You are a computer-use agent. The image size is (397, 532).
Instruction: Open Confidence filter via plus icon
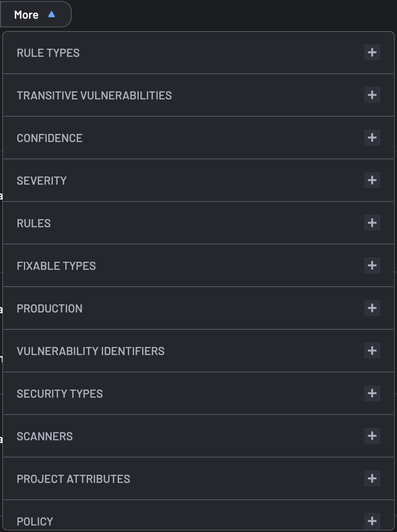(372, 138)
